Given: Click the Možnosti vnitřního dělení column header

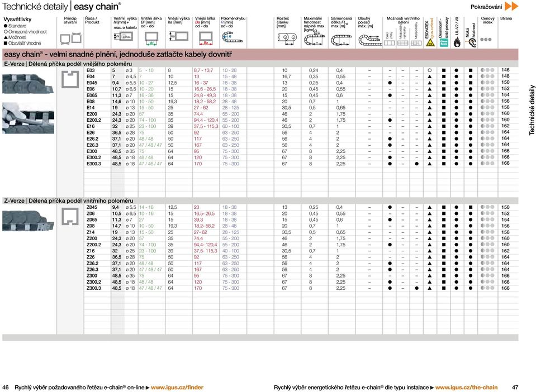Looking at the screenshot, I should click(x=403, y=20).
